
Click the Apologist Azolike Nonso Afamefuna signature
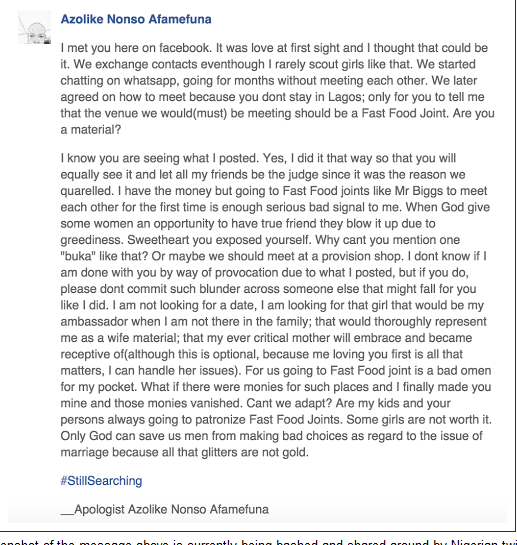click(164, 509)
